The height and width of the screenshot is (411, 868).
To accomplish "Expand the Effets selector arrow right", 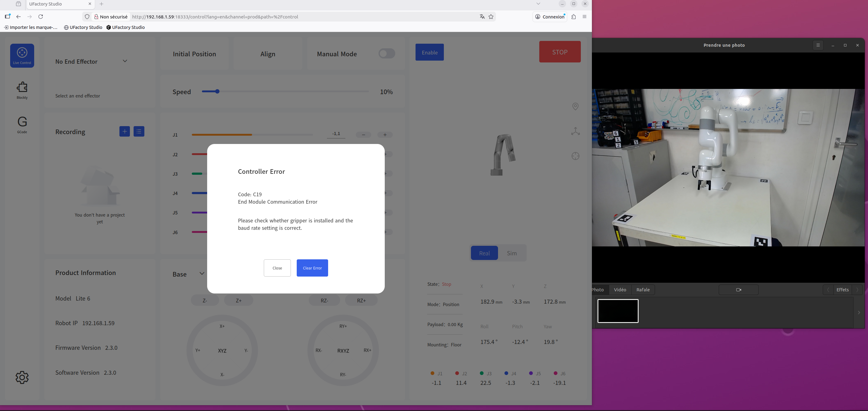I will (x=857, y=290).
